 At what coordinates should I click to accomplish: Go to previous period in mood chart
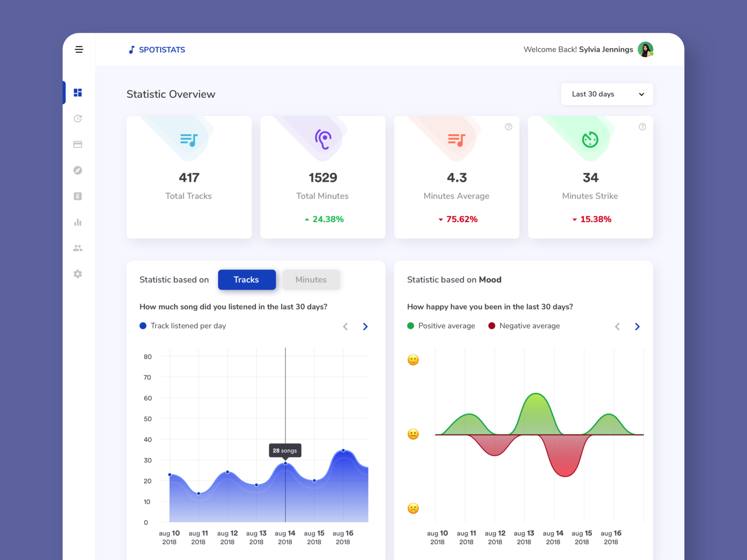coord(617,326)
